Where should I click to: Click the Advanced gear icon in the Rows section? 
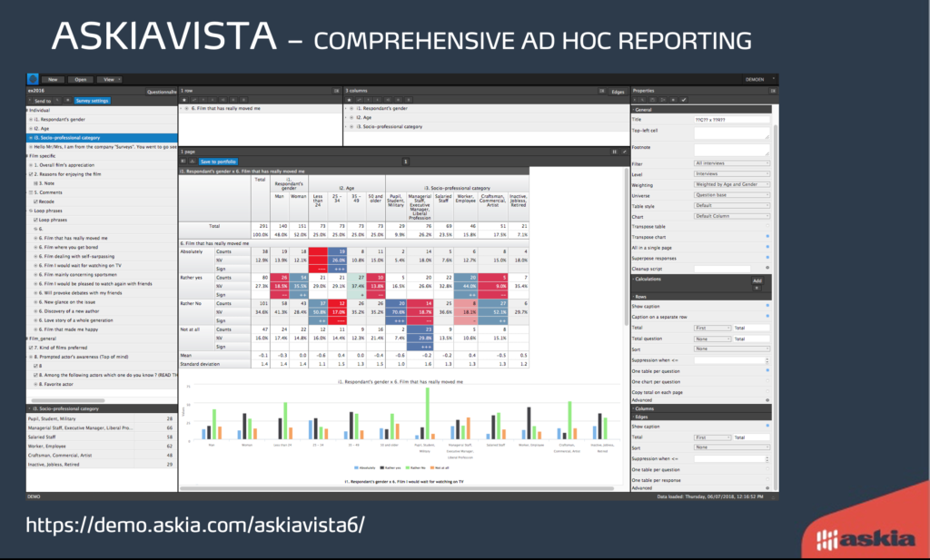767,400
